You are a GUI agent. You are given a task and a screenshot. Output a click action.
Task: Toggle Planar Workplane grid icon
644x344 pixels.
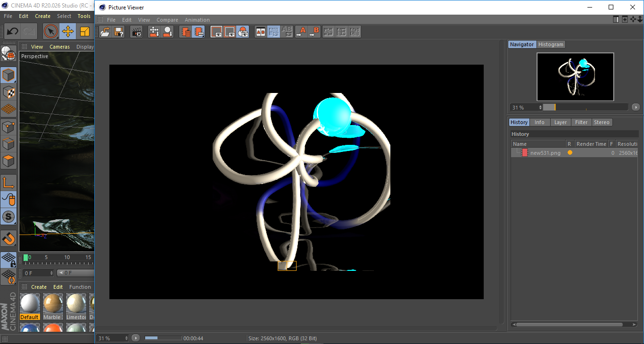point(8,276)
